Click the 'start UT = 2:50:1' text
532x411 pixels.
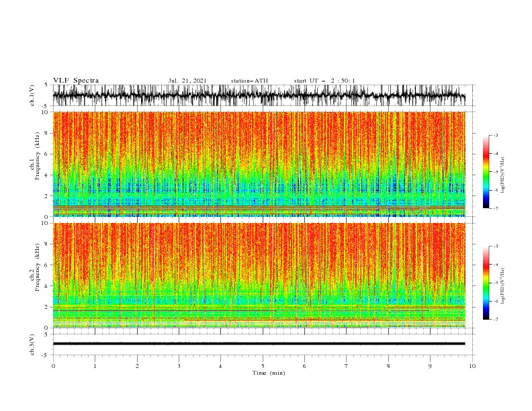324,81
